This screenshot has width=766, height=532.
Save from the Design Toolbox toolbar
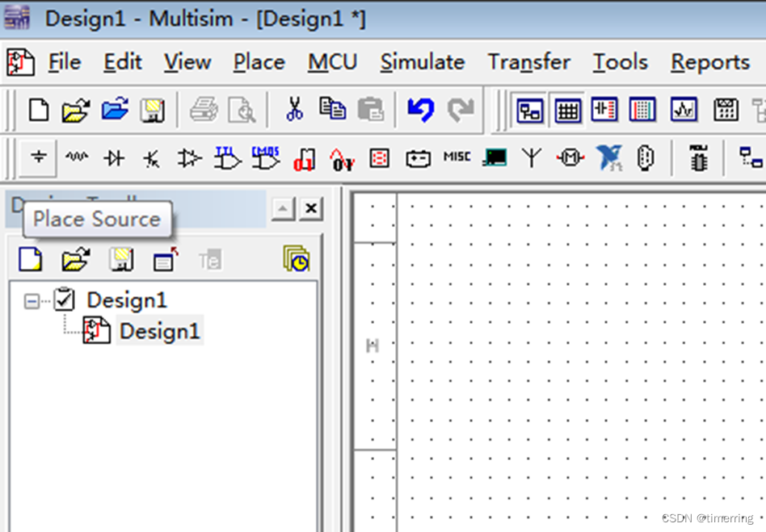click(121, 259)
